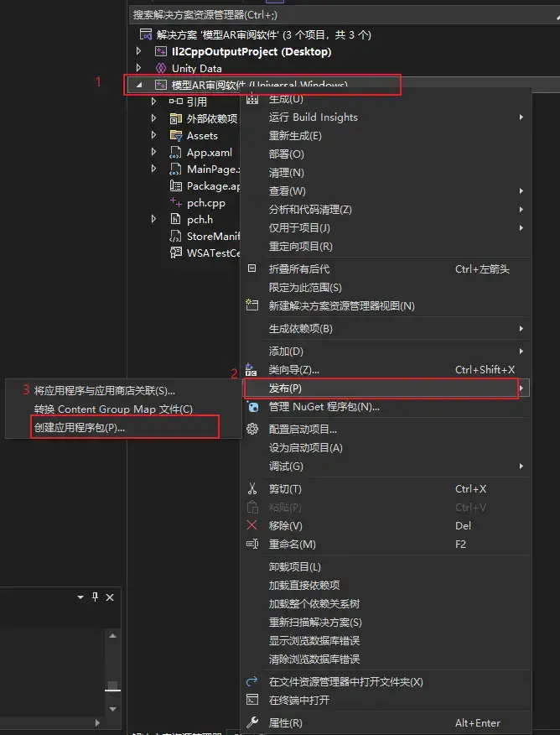Click the icon for 新建解决方案资源管理器视图
This screenshot has height=735, width=560.
[x=251, y=305]
